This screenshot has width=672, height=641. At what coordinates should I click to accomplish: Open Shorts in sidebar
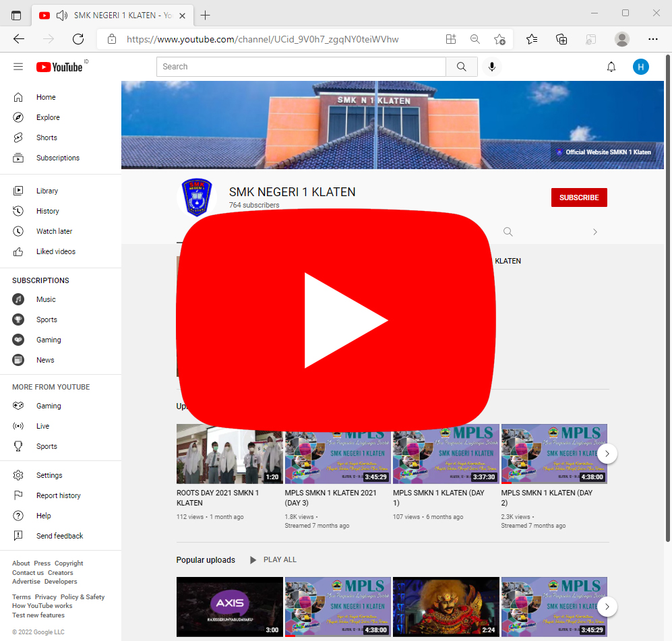click(61, 138)
